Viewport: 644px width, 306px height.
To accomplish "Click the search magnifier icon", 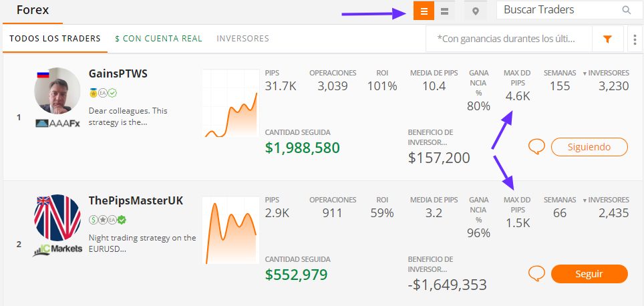I will [x=626, y=10].
